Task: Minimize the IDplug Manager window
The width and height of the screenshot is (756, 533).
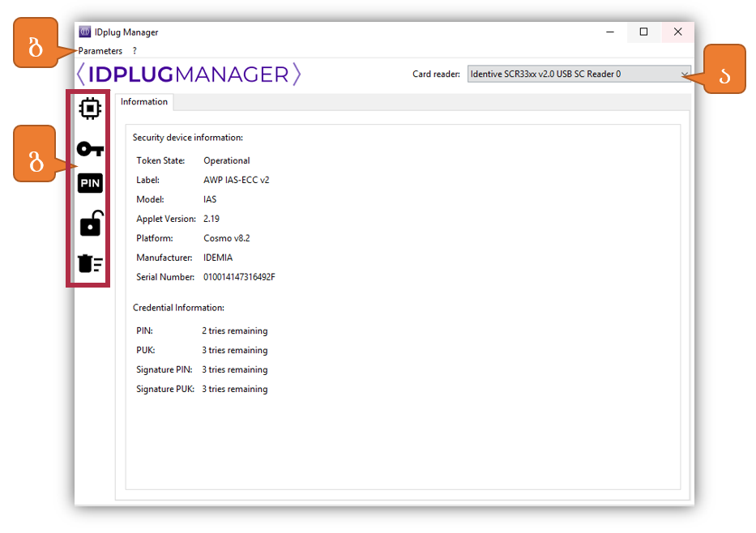Action: [x=610, y=32]
